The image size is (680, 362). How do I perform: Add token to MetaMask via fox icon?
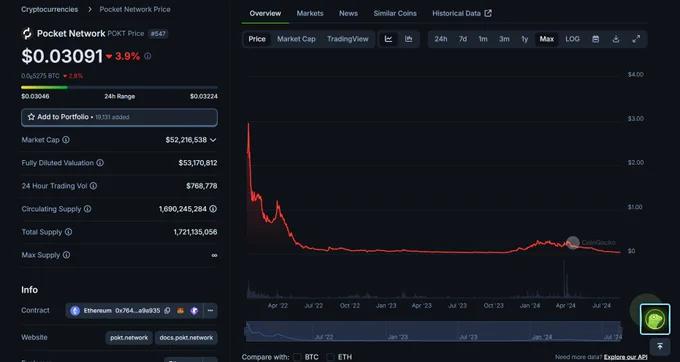(180, 310)
